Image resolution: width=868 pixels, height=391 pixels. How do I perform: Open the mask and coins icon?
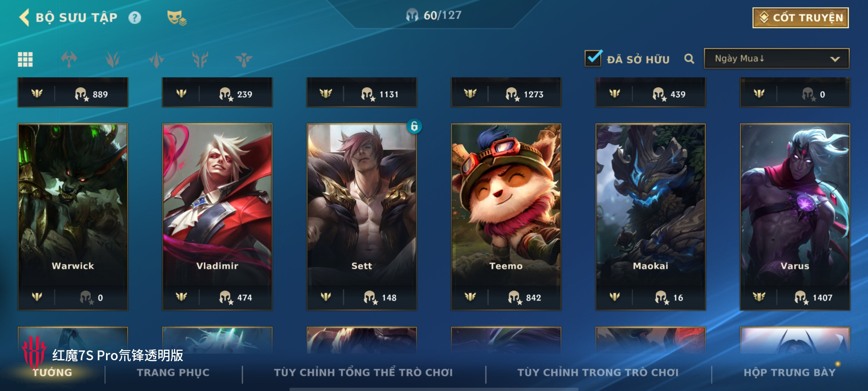176,18
